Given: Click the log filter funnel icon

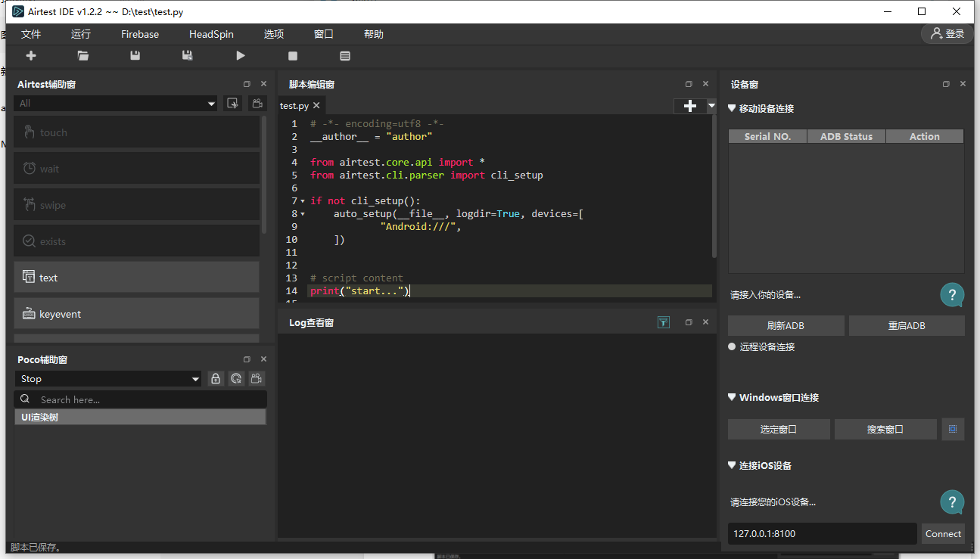Looking at the screenshot, I should [664, 322].
